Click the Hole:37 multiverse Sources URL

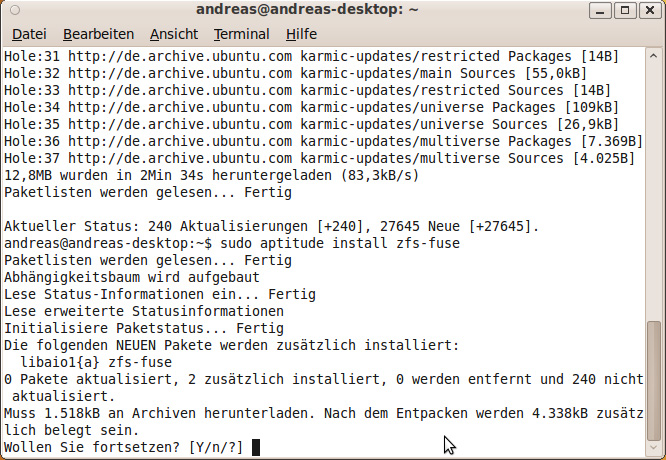180,158
